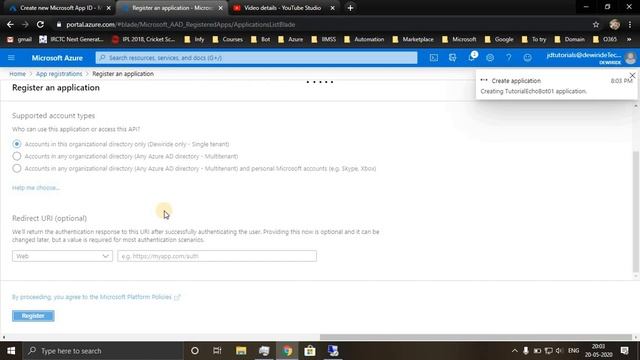Go back with the browser back arrow
The image size is (640, 360).
pyautogui.click(x=10, y=24)
